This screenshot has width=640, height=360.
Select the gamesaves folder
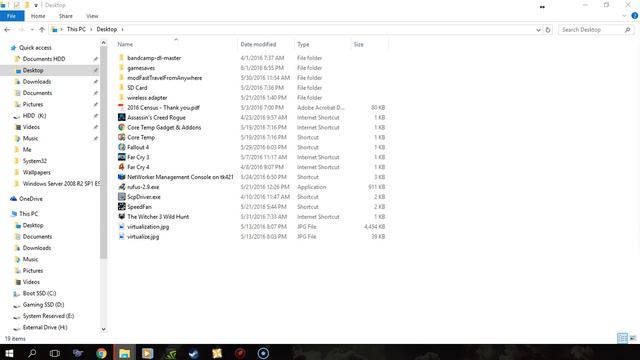[x=141, y=68]
